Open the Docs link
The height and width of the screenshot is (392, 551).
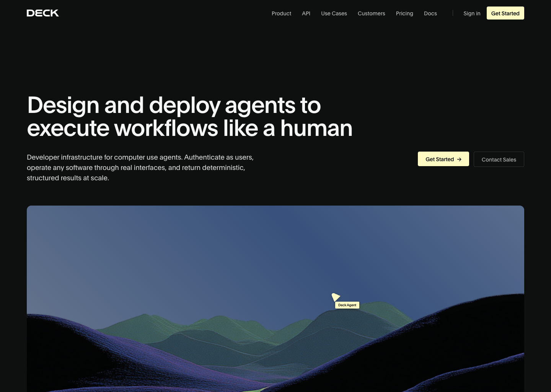point(430,13)
